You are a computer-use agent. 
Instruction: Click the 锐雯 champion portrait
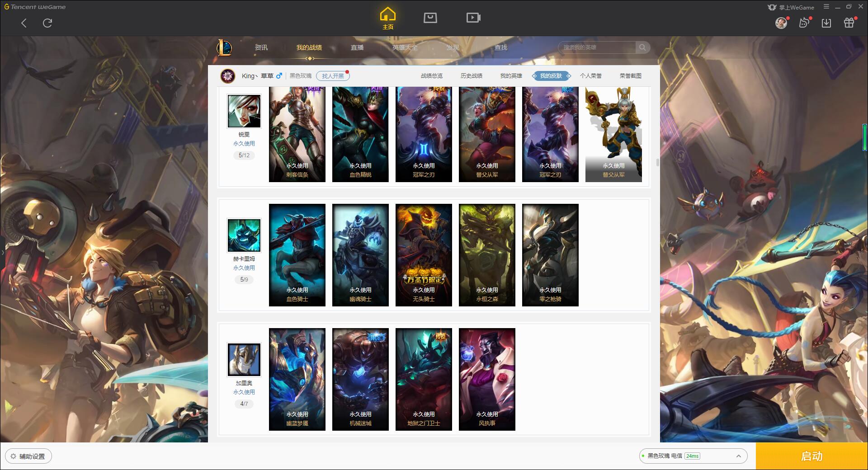point(244,111)
